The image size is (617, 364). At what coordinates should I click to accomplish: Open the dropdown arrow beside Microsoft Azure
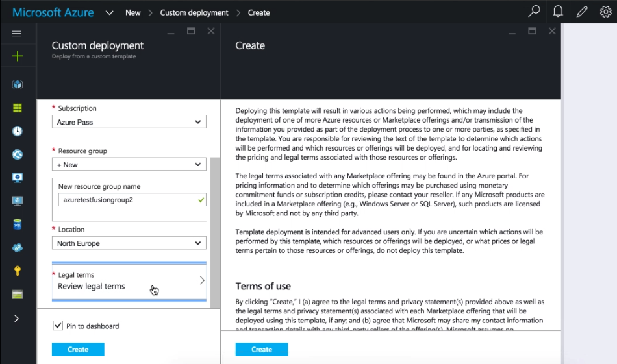109,13
